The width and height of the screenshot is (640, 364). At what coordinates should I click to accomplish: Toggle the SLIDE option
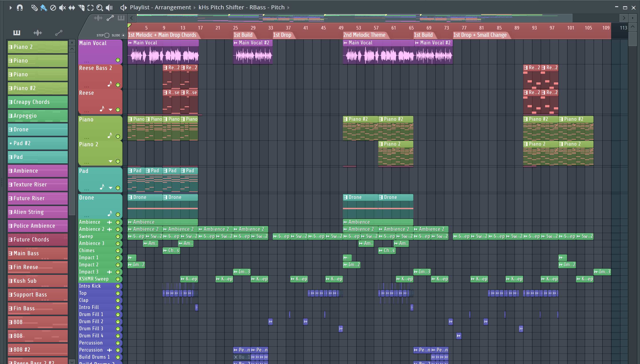pyautogui.click(x=123, y=35)
